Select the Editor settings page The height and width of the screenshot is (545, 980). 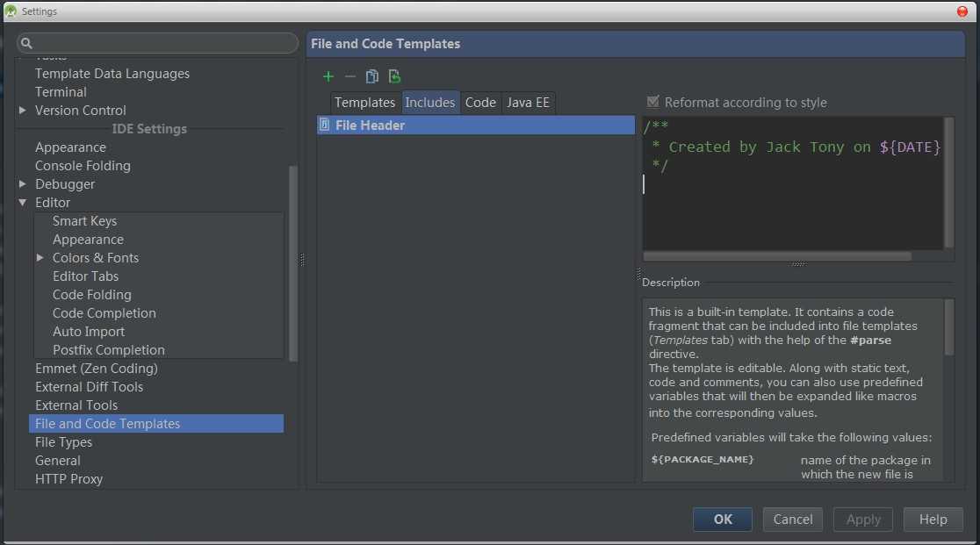pos(53,202)
